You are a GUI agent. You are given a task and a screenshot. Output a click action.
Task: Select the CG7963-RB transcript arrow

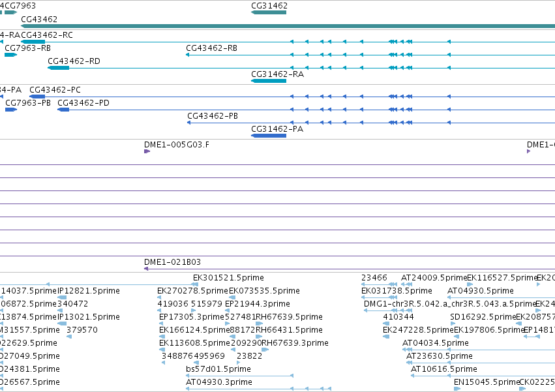click(10, 55)
